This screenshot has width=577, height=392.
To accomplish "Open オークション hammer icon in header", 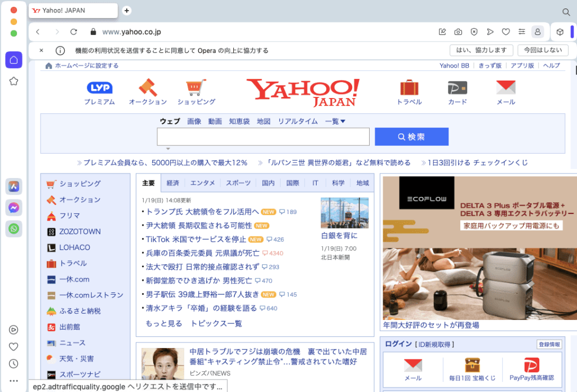I will coord(148,93).
